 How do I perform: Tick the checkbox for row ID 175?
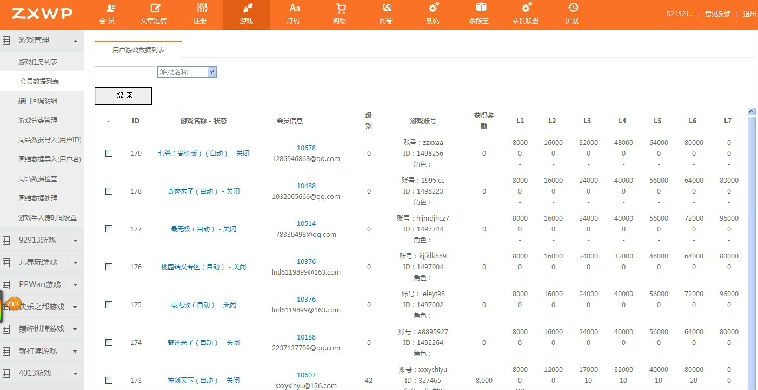pos(108,304)
